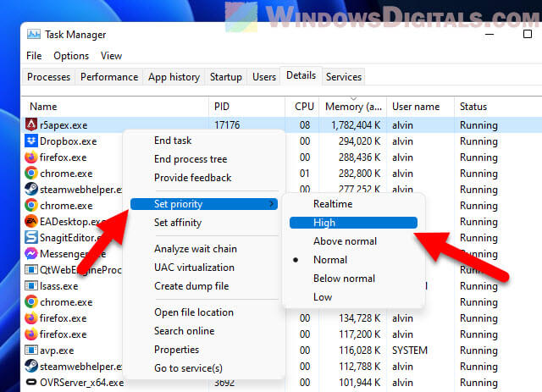Sort by the CPU column header
This screenshot has width=542, height=392.
[302, 107]
